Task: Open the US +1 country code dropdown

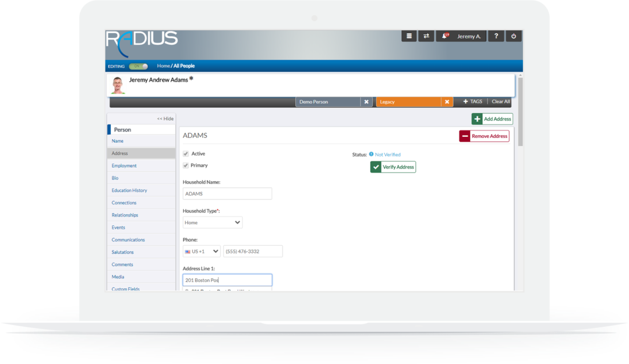Action: click(200, 251)
